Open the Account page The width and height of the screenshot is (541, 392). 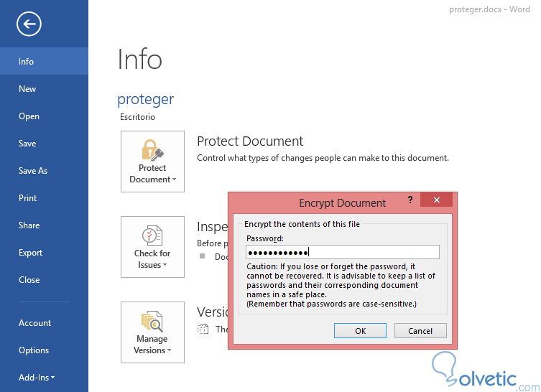(44, 322)
